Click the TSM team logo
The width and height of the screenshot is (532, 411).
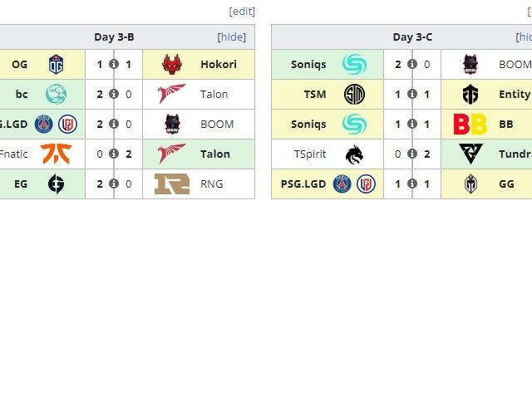[354, 94]
